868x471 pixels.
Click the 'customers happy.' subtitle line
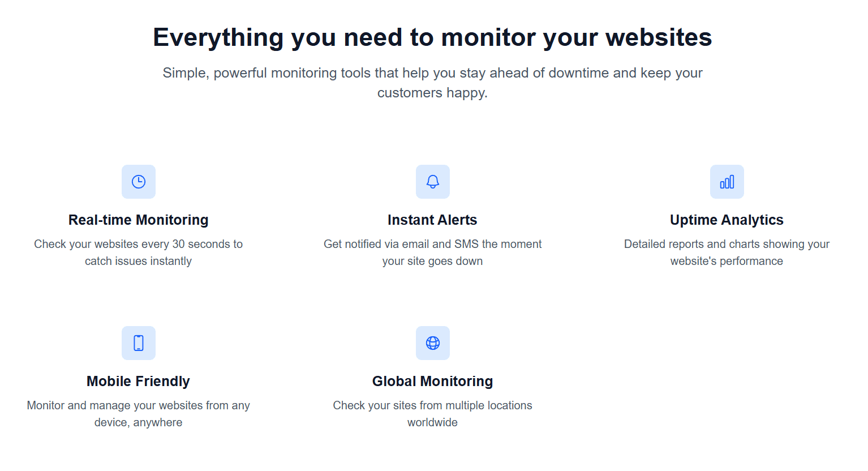pyautogui.click(x=433, y=93)
